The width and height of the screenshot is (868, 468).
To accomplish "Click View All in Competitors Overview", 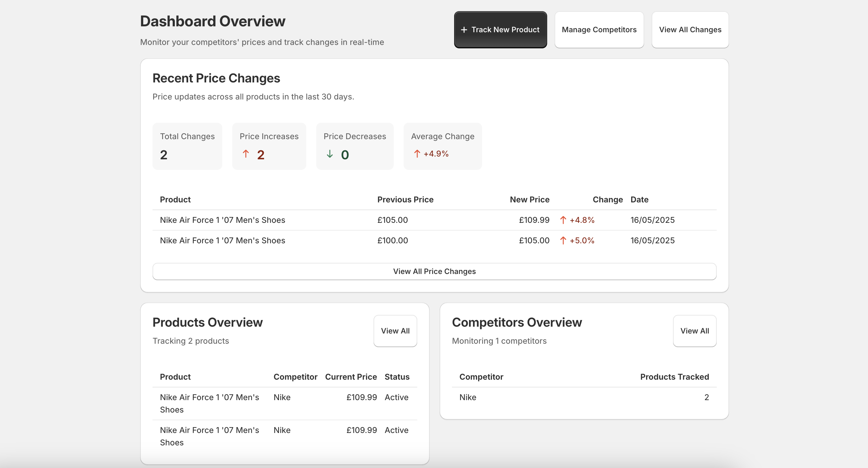I will [694, 331].
